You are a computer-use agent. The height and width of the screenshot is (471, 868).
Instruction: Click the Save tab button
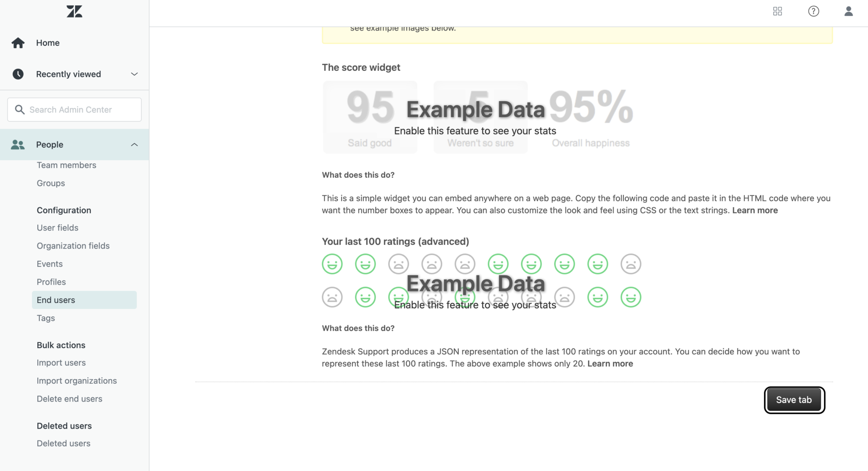(793, 399)
